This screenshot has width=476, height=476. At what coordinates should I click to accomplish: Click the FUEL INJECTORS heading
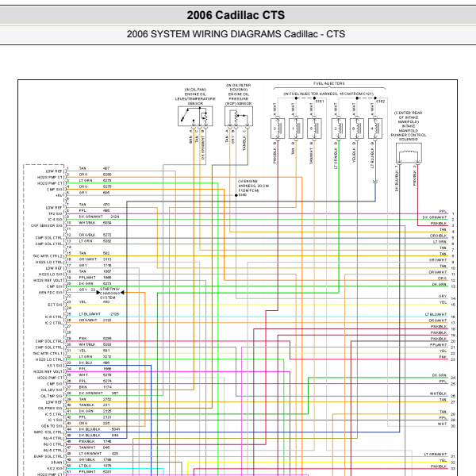[329, 83]
